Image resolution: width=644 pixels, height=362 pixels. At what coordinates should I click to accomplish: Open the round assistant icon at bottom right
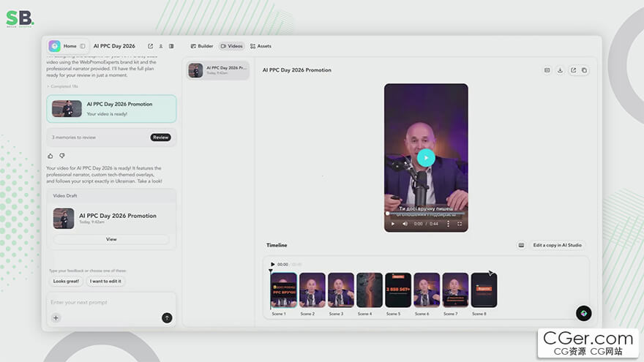pyautogui.click(x=584, y=313)
